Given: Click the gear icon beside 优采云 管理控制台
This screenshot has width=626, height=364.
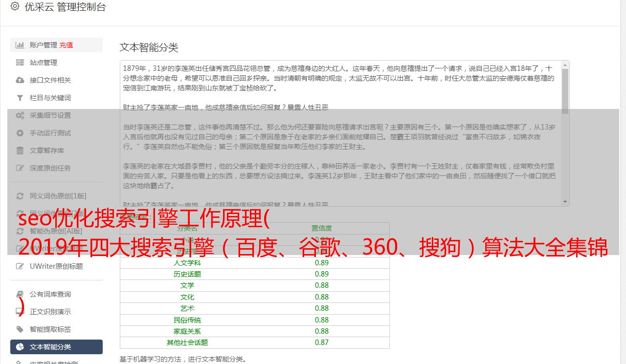Looking at the screenshot, I should [x=15, y=6].
